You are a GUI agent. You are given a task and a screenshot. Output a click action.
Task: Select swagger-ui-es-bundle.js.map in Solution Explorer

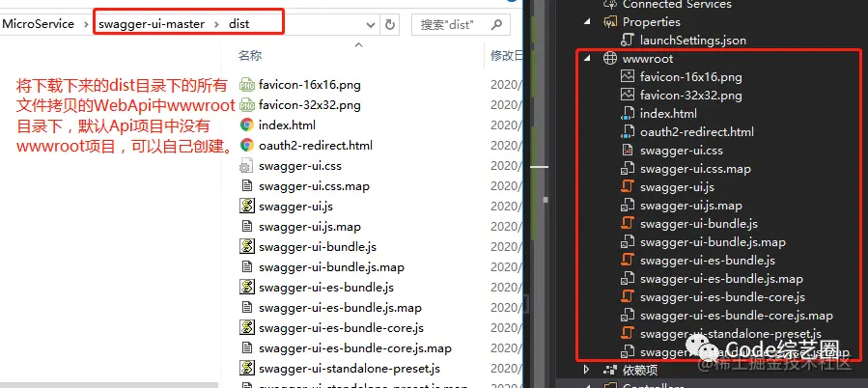point(721,279)
